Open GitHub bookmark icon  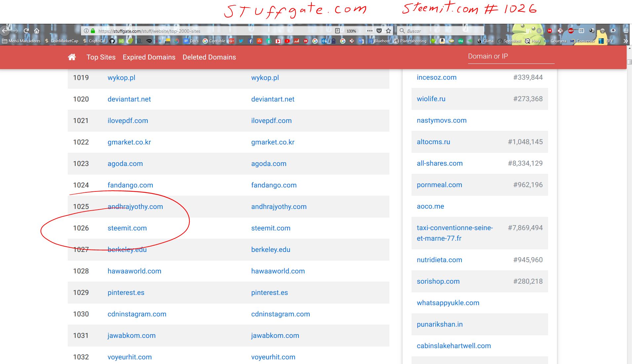tap(112, 41)
